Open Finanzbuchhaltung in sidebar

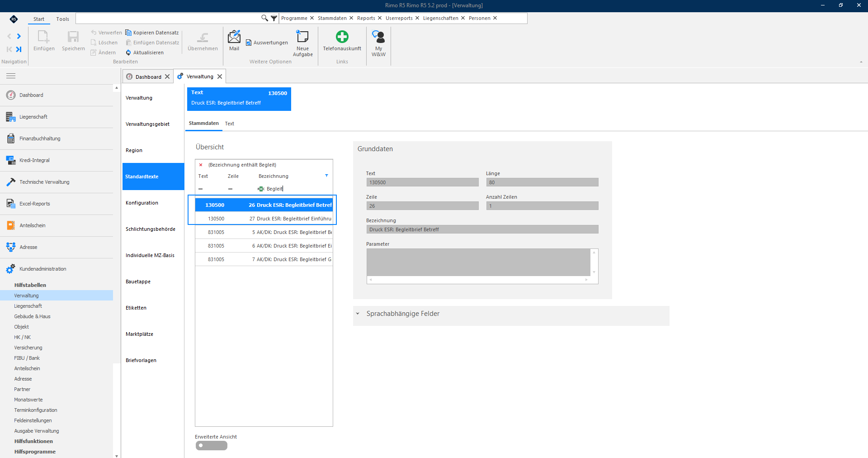[x=57, y=138]
